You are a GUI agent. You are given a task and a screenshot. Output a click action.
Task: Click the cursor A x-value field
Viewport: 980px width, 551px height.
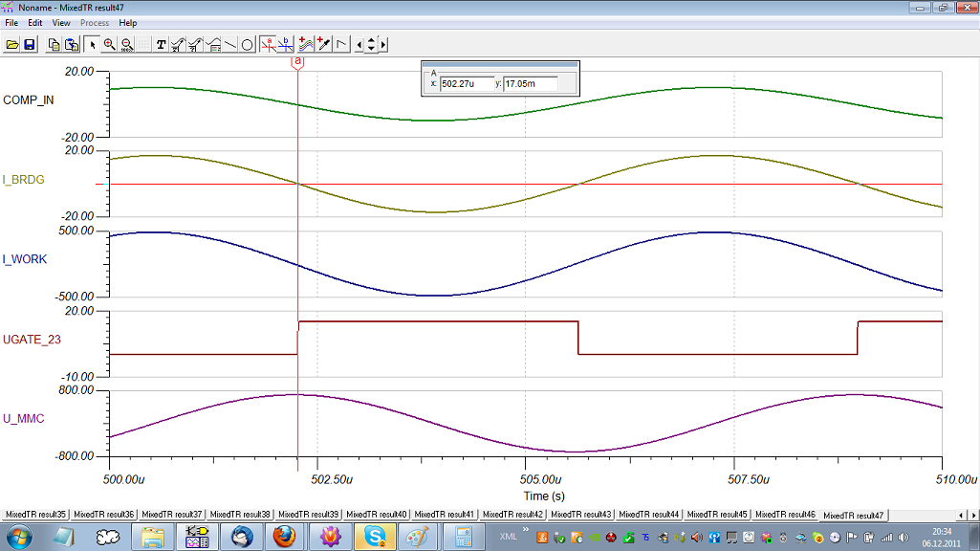coord(467,84)
